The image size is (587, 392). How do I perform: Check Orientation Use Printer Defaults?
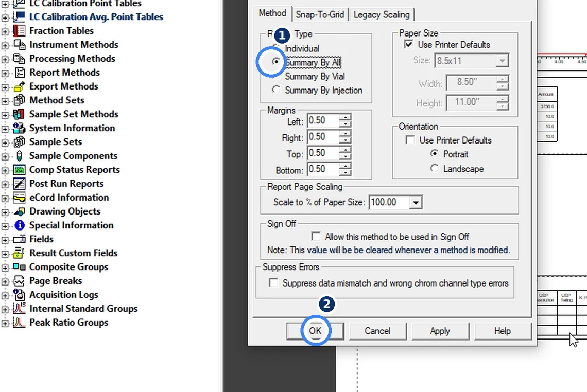point(410,140)
